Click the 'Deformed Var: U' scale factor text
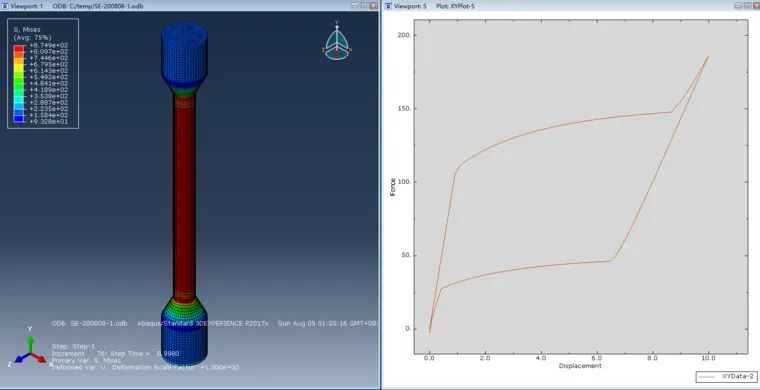760x390 pixels. click(145, 368)
